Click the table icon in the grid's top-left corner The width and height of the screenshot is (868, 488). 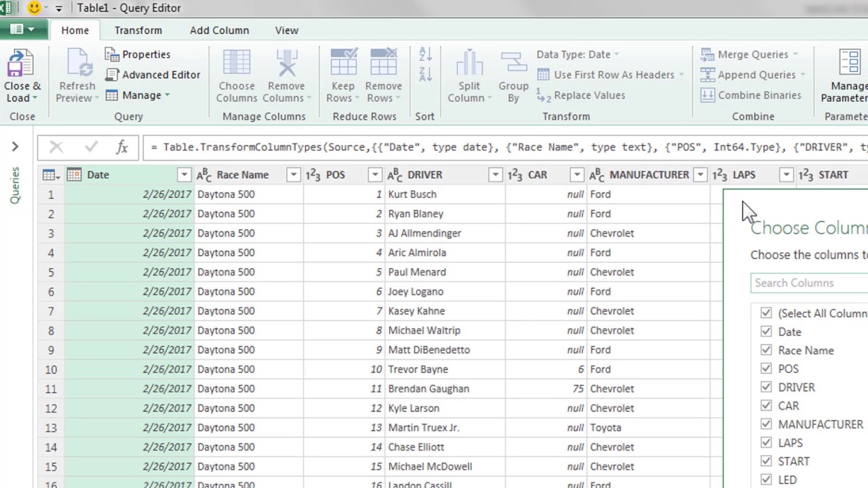51,175
